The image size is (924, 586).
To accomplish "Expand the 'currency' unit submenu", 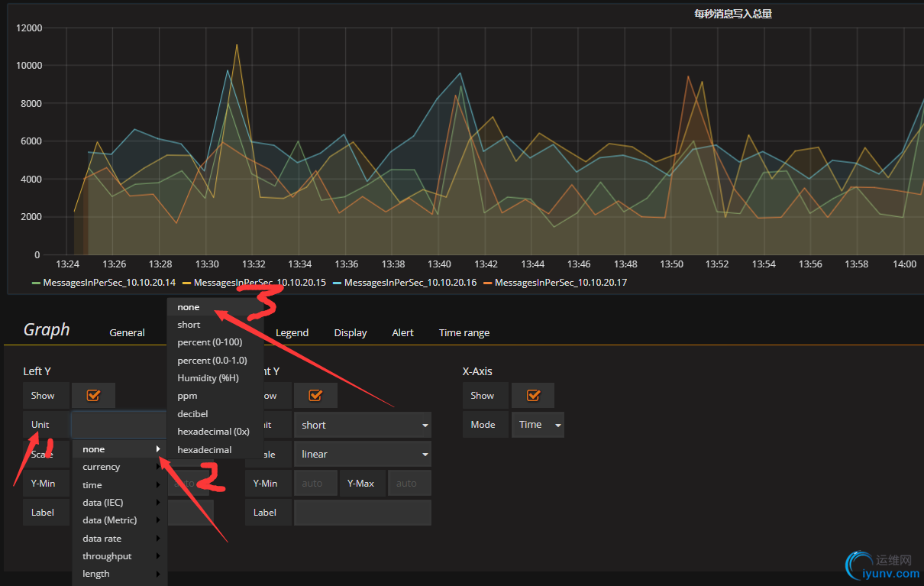I will click(120, 467).
